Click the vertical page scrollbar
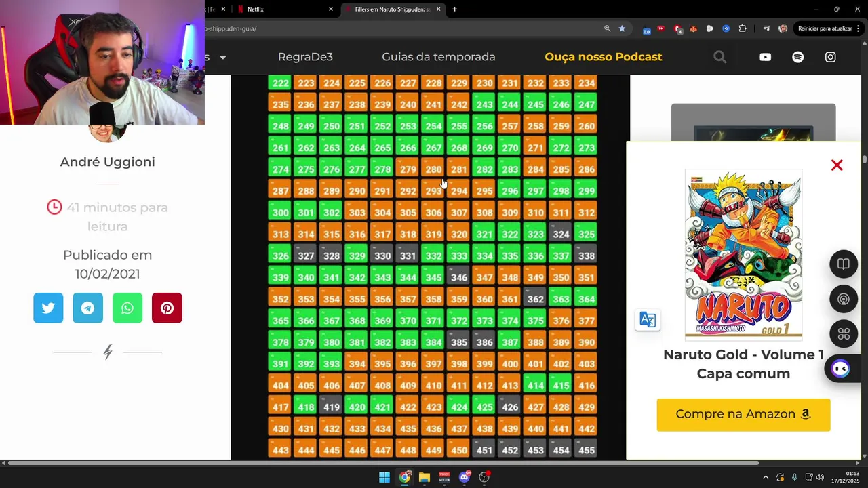The width and height of the screenshot is (868, 488). (x=865, y=159)
